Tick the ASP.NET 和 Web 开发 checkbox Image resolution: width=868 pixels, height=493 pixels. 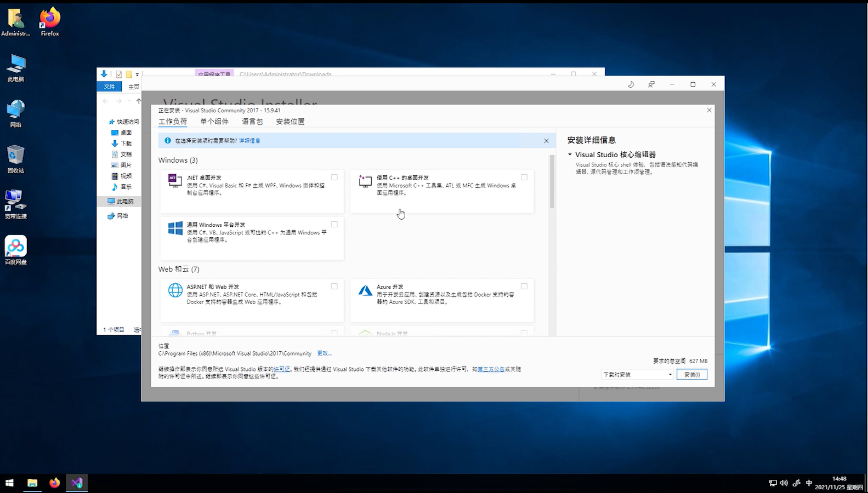[x=334, y=286]
